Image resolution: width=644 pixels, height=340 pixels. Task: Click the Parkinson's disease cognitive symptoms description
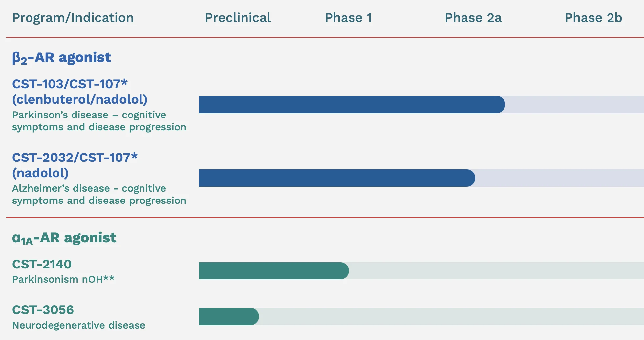(99, 121)
